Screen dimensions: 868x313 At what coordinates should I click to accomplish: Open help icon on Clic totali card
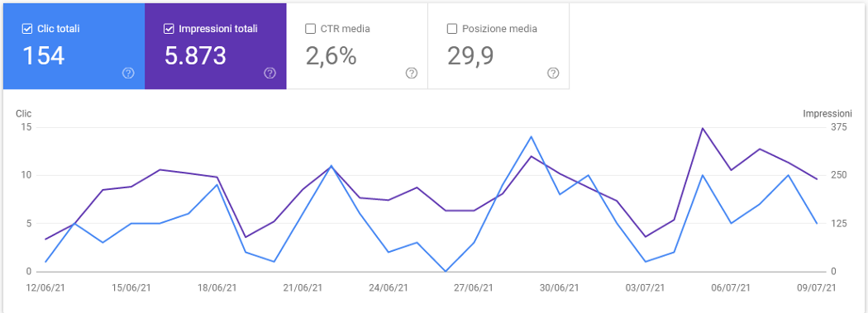128,73
